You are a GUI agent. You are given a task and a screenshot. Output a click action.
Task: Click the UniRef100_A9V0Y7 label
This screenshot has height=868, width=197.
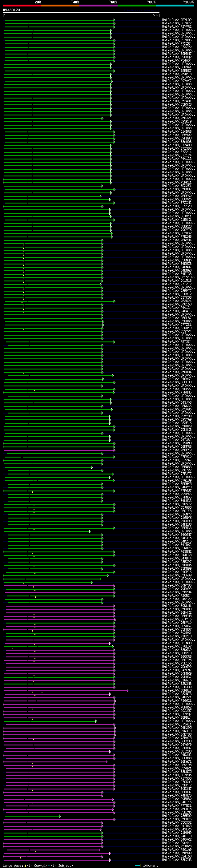click(176, 81)
